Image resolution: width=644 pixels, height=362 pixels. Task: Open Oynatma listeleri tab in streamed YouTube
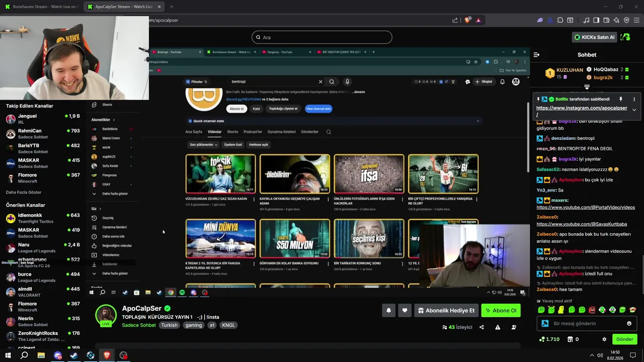[x=281, y=132]
